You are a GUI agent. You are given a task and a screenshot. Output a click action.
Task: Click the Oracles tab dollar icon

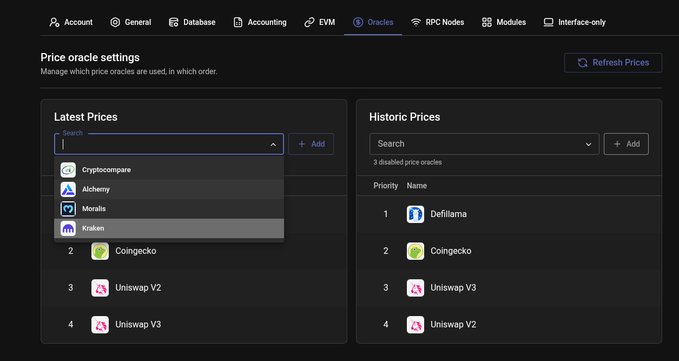[358, 22]
